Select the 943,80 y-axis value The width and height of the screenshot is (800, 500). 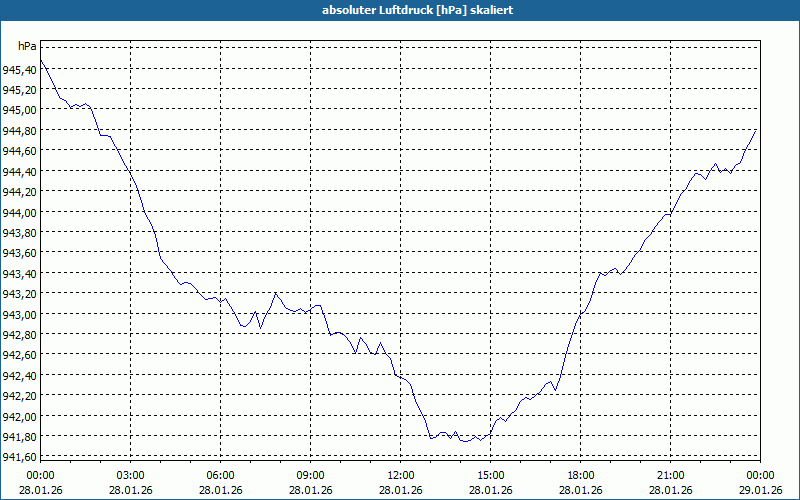[19, 233]
